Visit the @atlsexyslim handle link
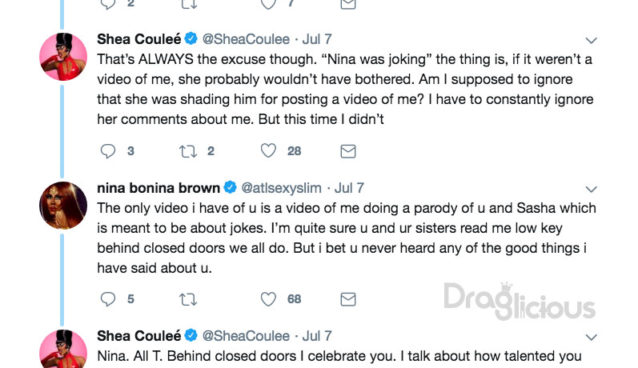638x368 pixels. click(281, 188)
